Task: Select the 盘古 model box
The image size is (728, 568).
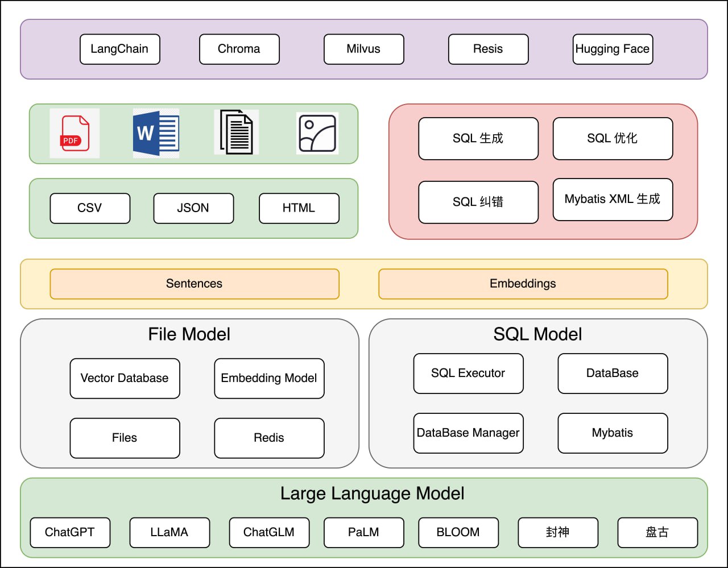Action: (657, 533)
